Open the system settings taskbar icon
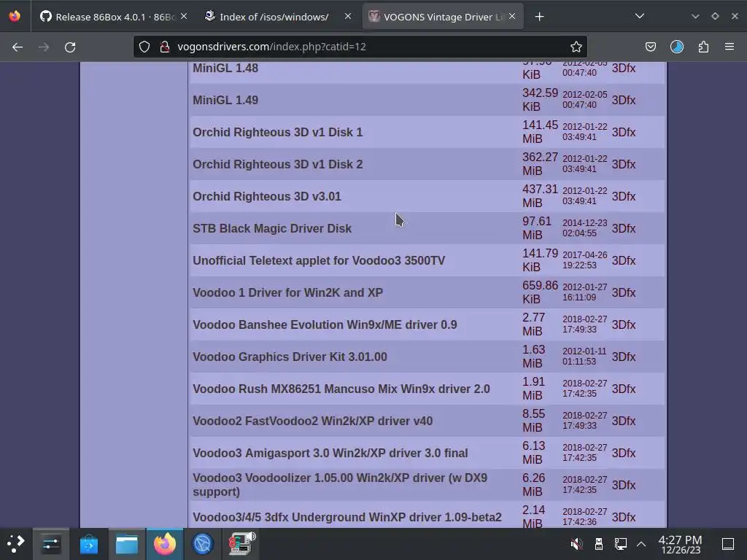 [x=50, y=544]
